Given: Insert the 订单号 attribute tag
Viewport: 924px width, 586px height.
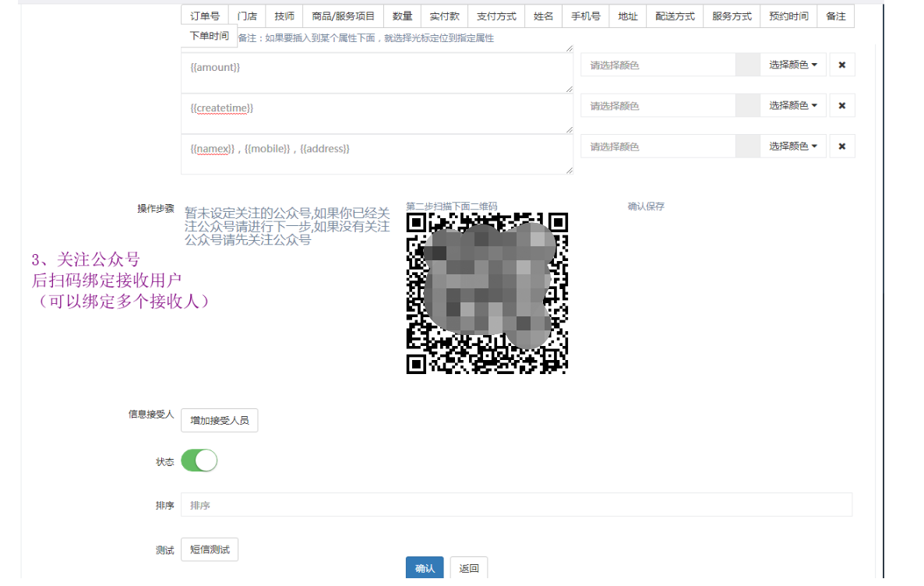Looking at the screenshot, I should [204, 16].
